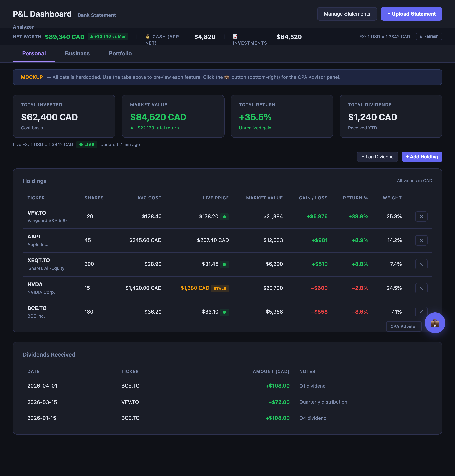The image size is (455, 476).
Task: Click the green live dot next to XEQT.TO price
Action: tap(224, 264)
